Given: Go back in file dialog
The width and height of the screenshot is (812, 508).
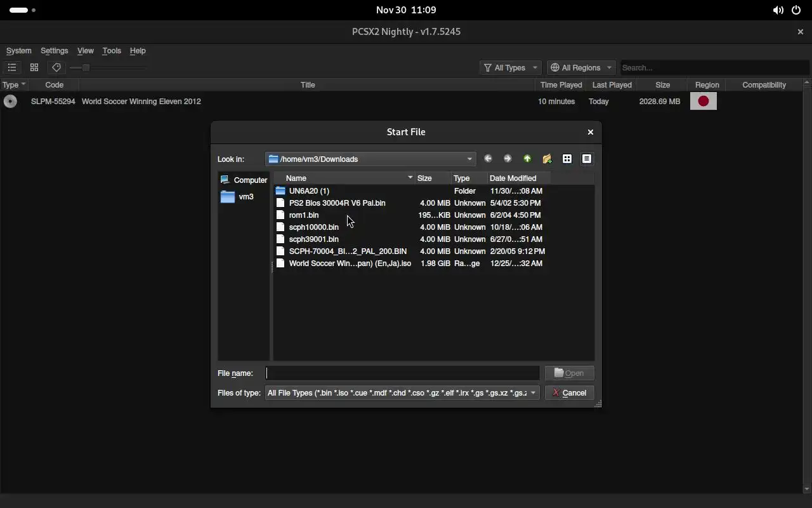Looking at the screenshot, I should point(488,159).
